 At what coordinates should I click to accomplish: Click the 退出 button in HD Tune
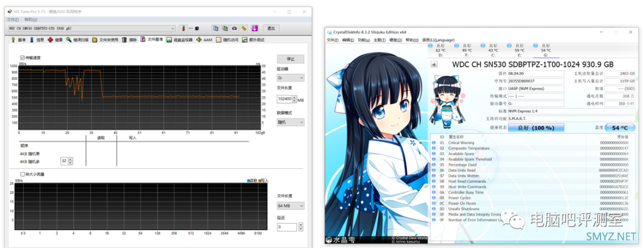click(271, 28)
